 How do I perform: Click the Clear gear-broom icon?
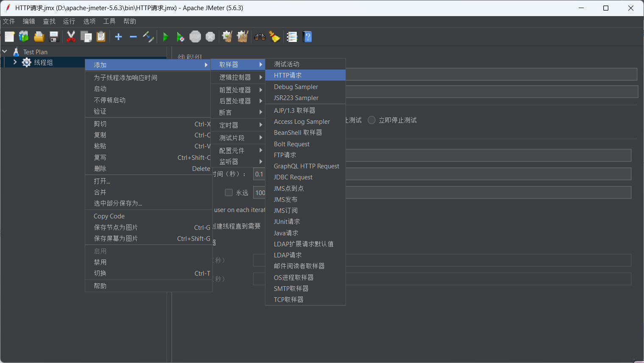227,37
